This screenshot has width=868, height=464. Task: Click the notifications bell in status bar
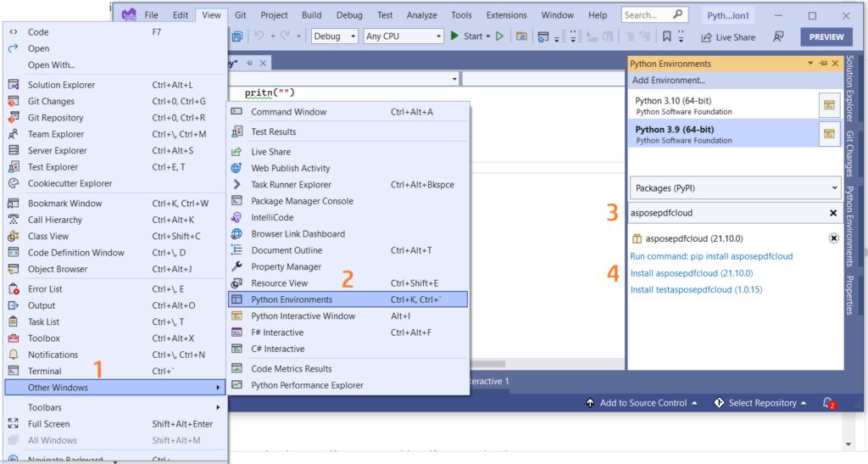pos(828,403)
